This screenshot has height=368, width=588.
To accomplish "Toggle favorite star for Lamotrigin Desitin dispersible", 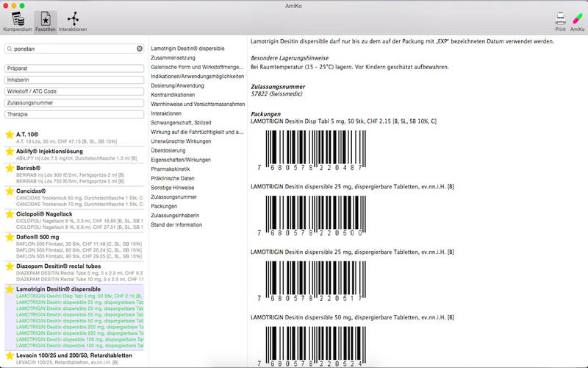I will coord(10,289).
